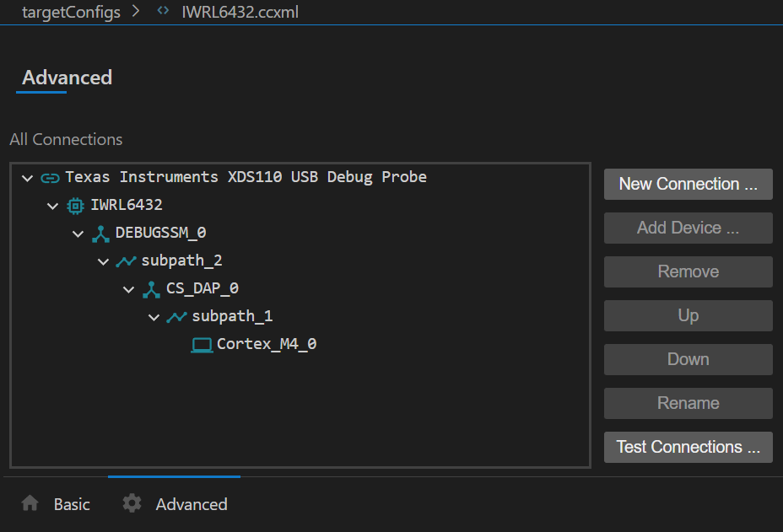Select the CS_DAP_0 row
The image size is (783, 532).
tap(300, 289)
